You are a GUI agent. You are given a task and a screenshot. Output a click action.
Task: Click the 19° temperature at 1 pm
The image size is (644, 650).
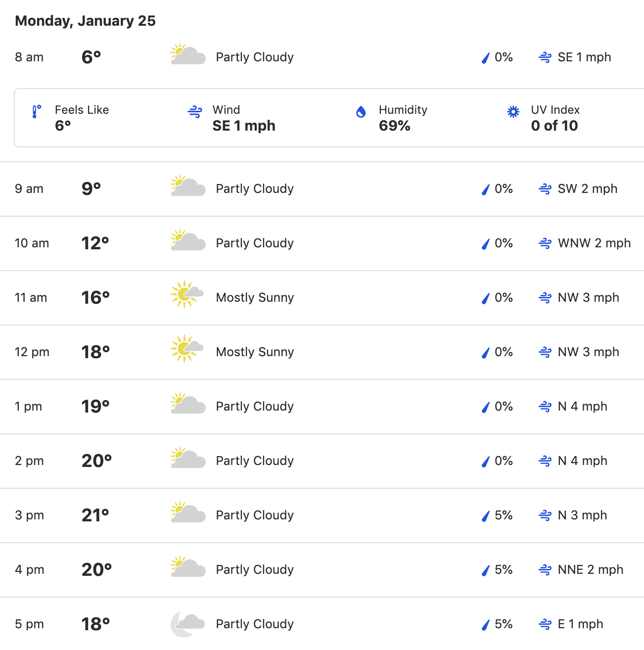(95, 407)
